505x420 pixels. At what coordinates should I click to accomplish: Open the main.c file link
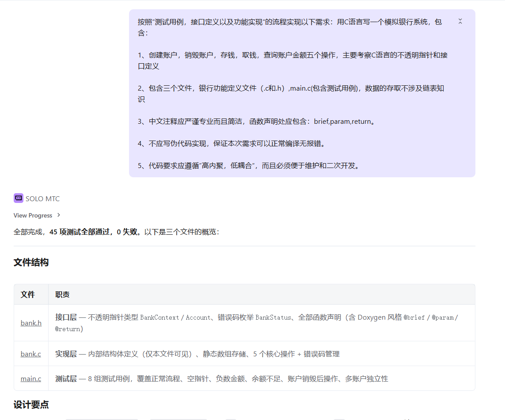tap(31, 378)
